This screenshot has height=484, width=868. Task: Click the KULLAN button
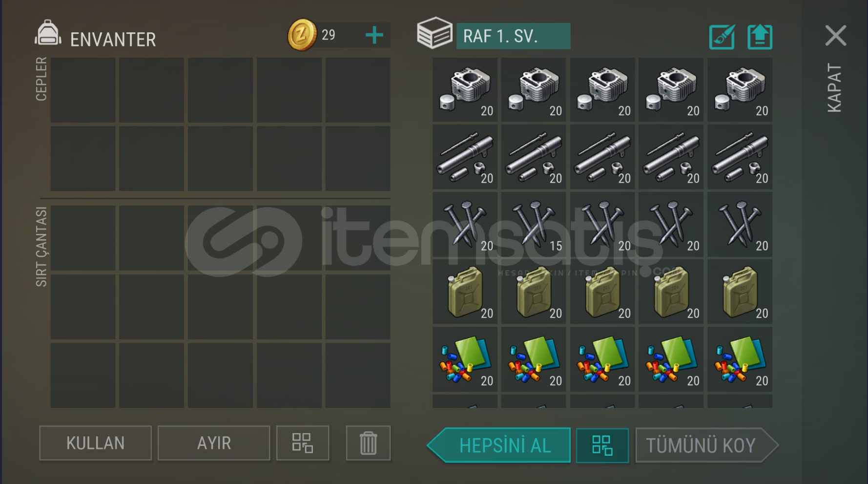click(x=96, y=443)
